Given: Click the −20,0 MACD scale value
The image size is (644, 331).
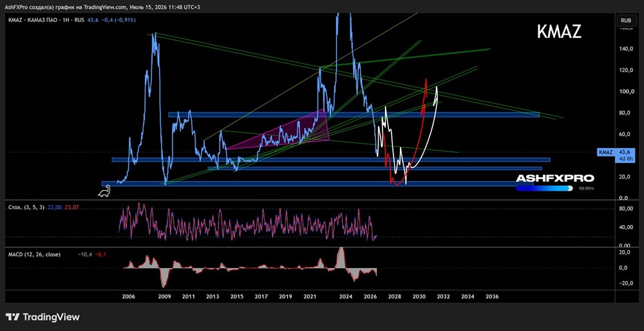Looking at the screenshot, I should tap(625, 283).
